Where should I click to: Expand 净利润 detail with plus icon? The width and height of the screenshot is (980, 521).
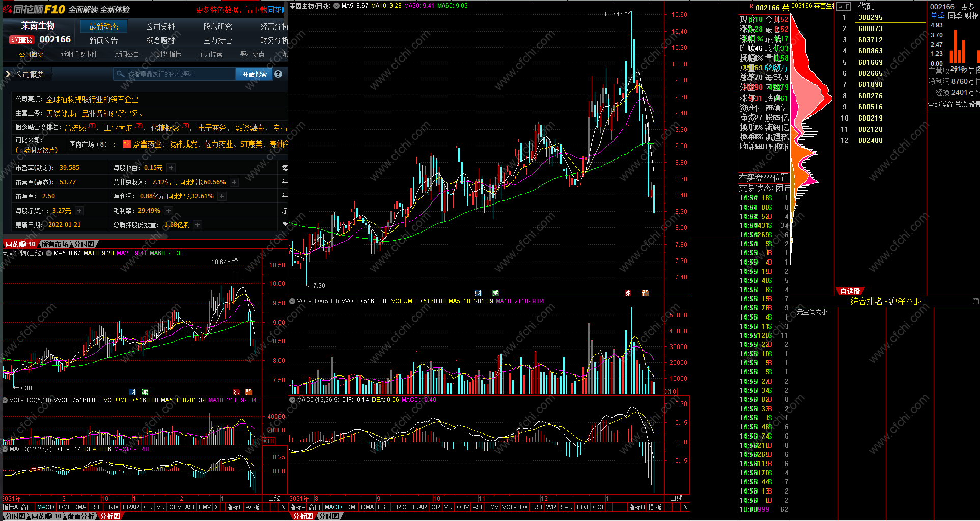tap(222, 196)
